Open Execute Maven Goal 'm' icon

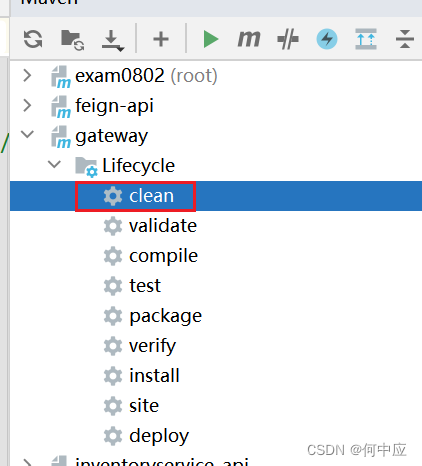click(x=249, y=39)
